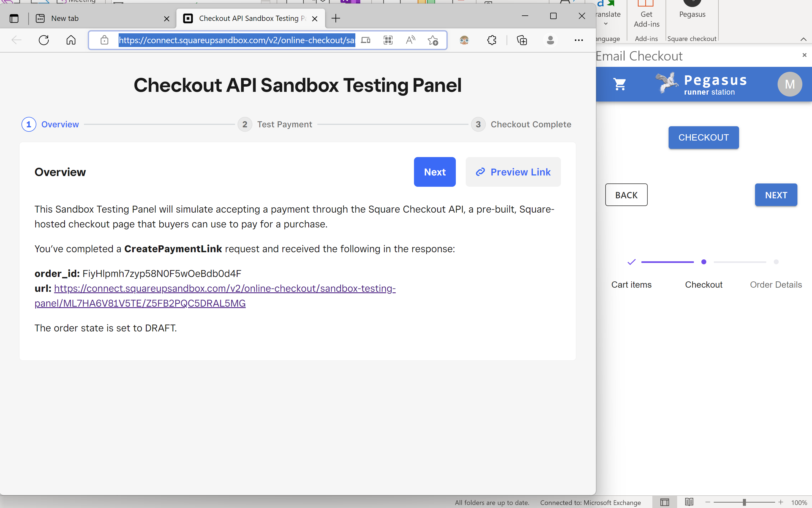Screen dimensions: 812x508
Task: Open browser Extensions puzzle icon
Action: click(x=492, y=40)
